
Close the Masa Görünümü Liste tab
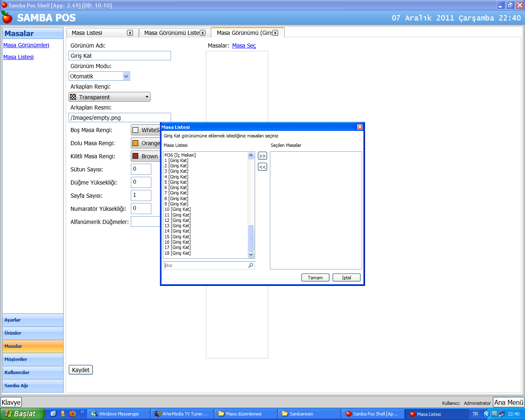click(x=203, y=33)
